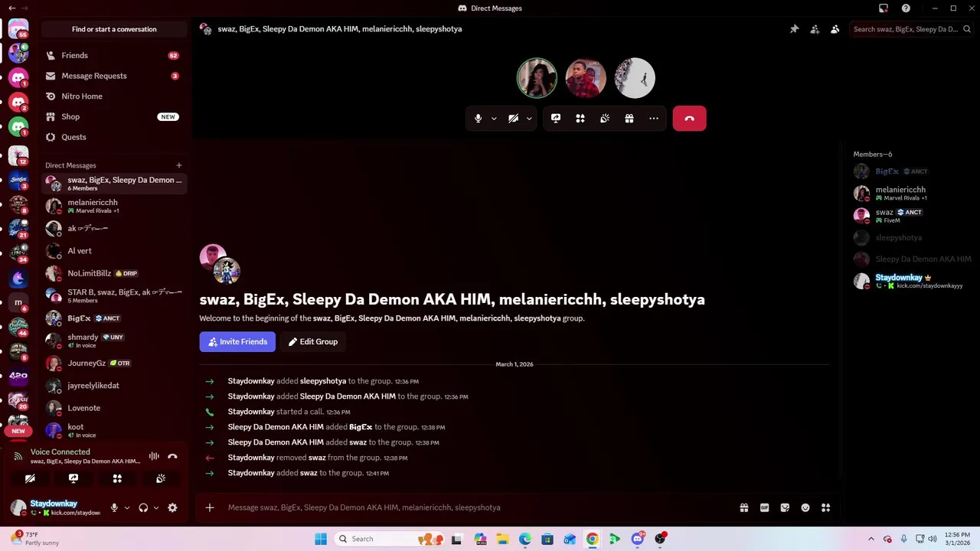Screen dimensions: 980x551
Task: Mute microphone in user panel
Action: [114, 507]
